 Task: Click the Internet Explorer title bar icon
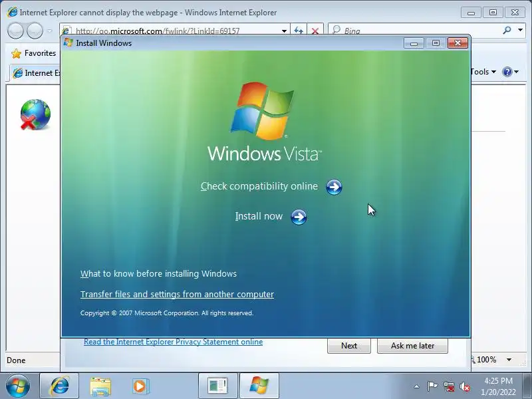point(12,12)
